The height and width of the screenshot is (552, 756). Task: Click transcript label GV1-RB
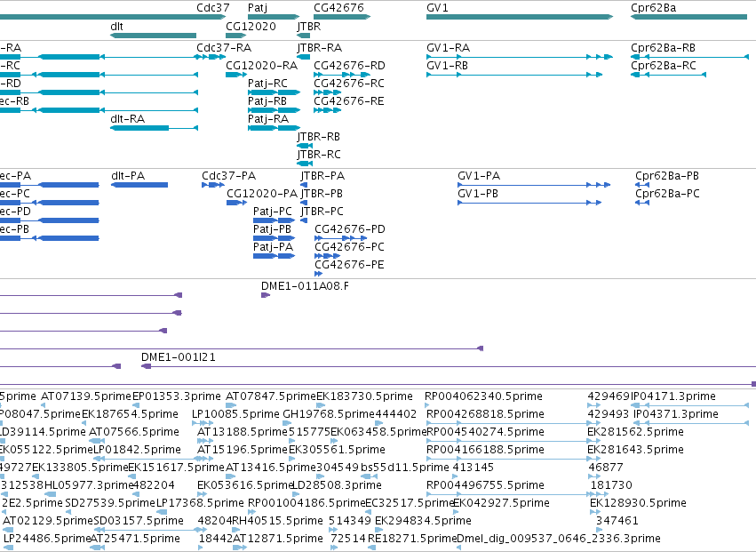(x=447, y=65)
